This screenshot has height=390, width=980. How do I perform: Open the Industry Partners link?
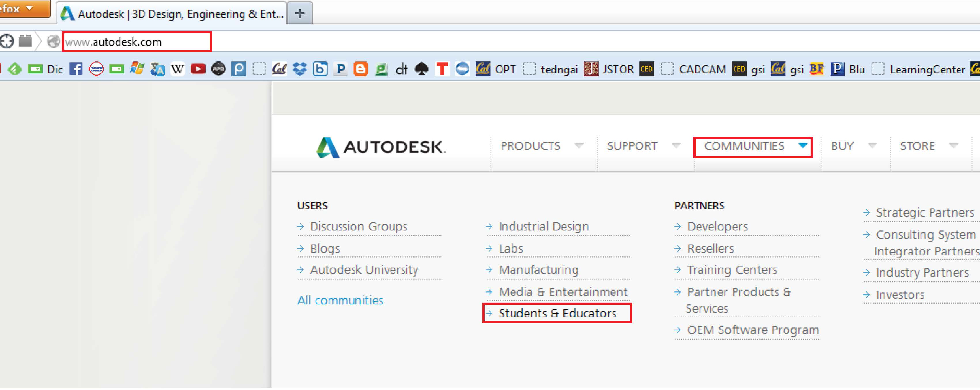pos(922,272)
